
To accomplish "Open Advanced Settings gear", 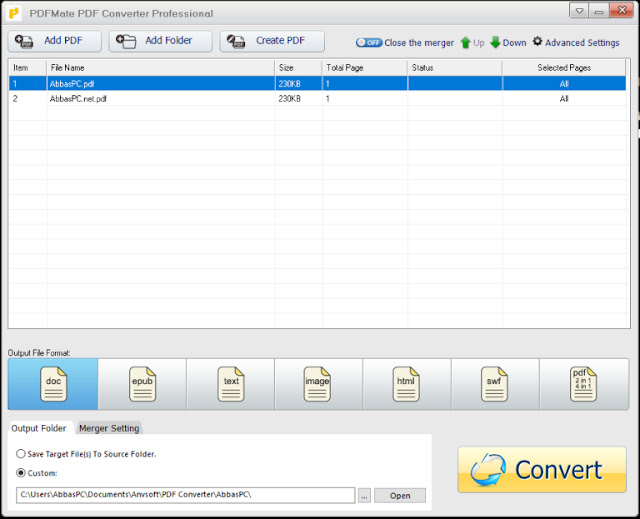I will point(576,42).
